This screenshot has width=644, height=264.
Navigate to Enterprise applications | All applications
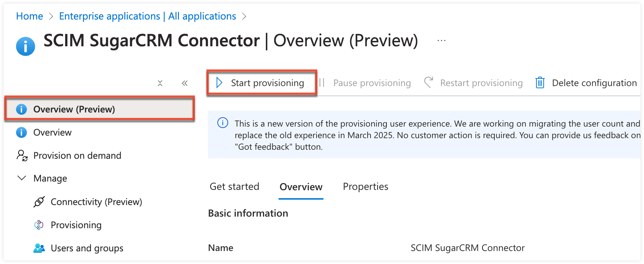[x=147, y=16]
